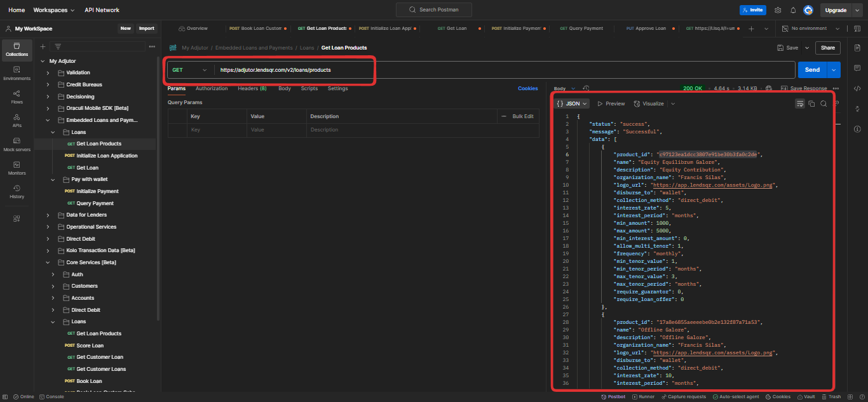Collapse the Pay with wallet folder
Screen dimensions: 868x402
pyautogui.click(x=53, y=180)
